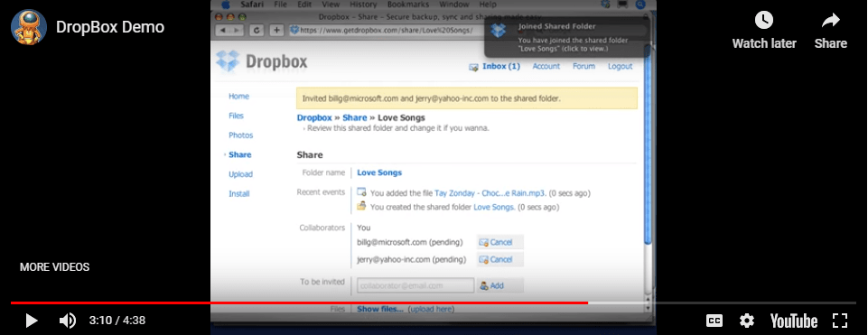Image resolution: width=868 pixels, height=335 pixels.
Task: Select Photos in the Dropbox sidebar
Action: [241, 135]
